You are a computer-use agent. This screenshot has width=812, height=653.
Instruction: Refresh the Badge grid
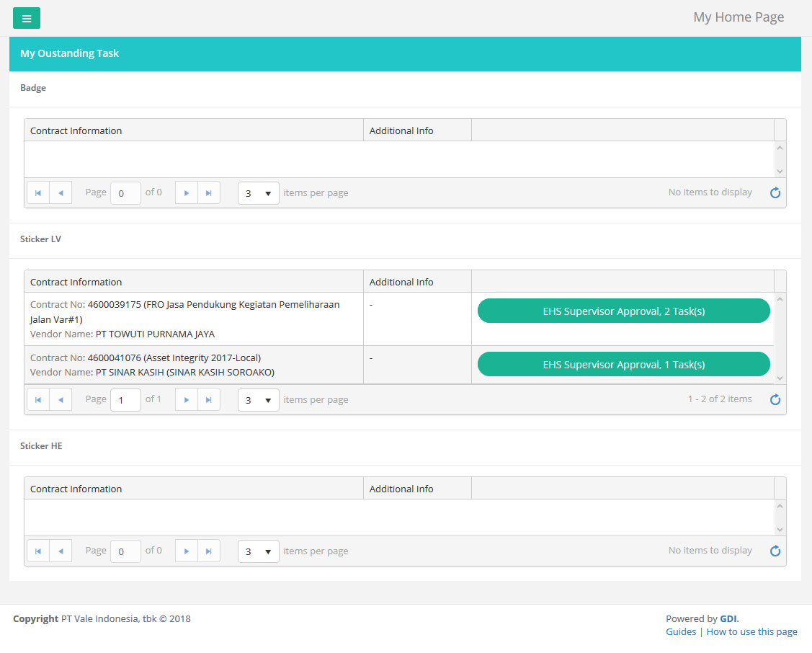(775, 193)
